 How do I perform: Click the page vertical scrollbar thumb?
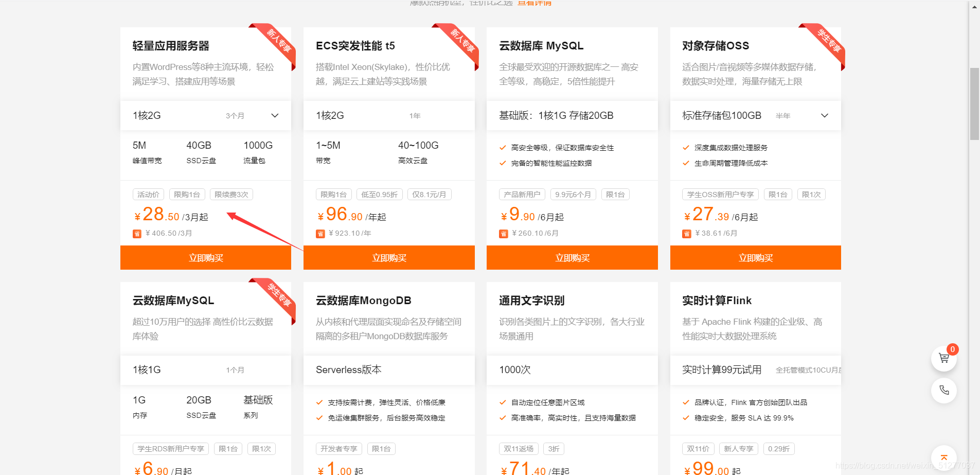(x=974, y=103)
